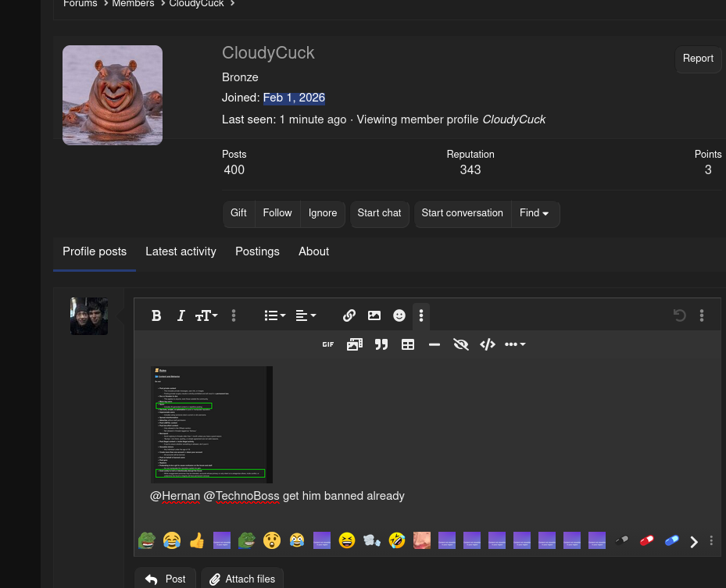Screen dimensions: 726x588
Task: Click the insert link icon
Action: tap(349, 315)
